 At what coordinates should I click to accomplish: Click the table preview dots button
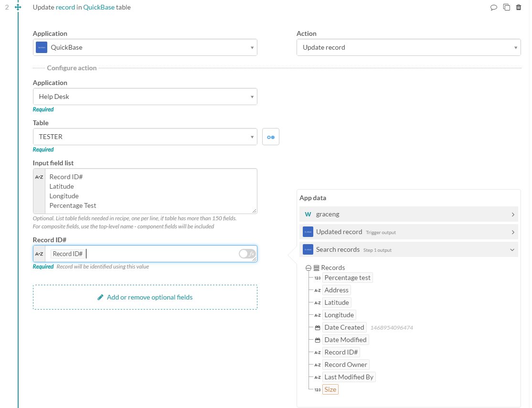[x=271, y=137]
